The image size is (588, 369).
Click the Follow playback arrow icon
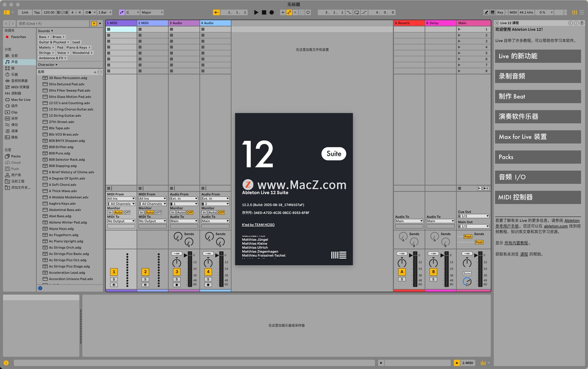tap(216, 13)
